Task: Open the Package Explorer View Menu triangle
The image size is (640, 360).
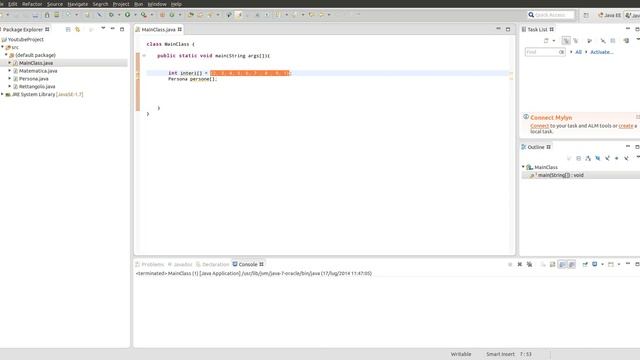Action: [x=103, y=29]
